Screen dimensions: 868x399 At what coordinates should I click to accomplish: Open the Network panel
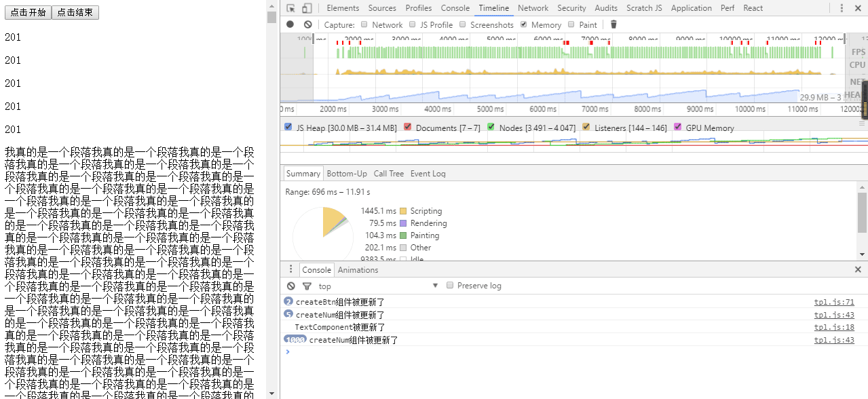tap(533, 7)
